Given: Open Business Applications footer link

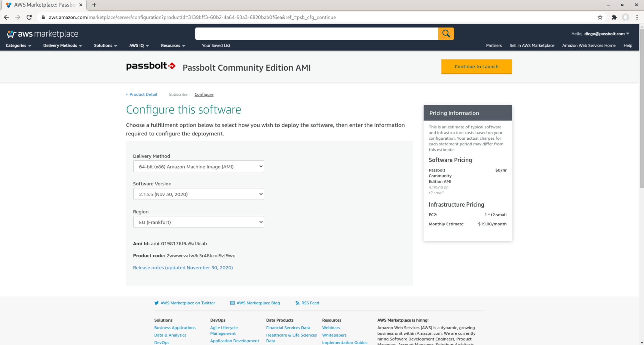Looking at the screenshot, I should pos(175,328).
